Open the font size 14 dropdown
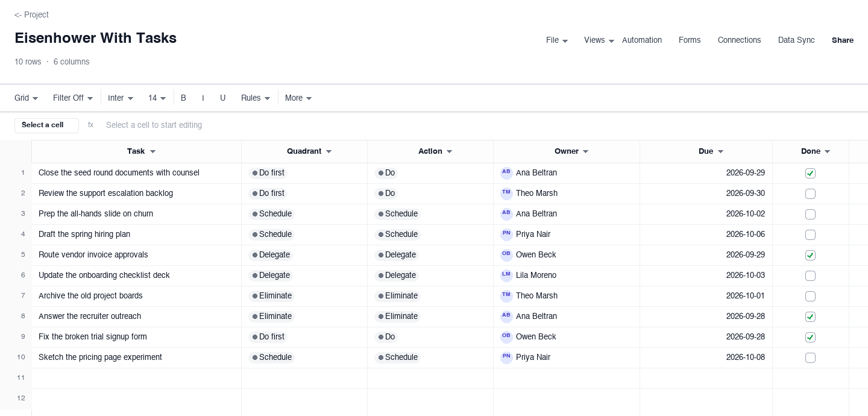The height and width of the screenshot is (416, 868). pyautogui.click(x=157, y=98)
